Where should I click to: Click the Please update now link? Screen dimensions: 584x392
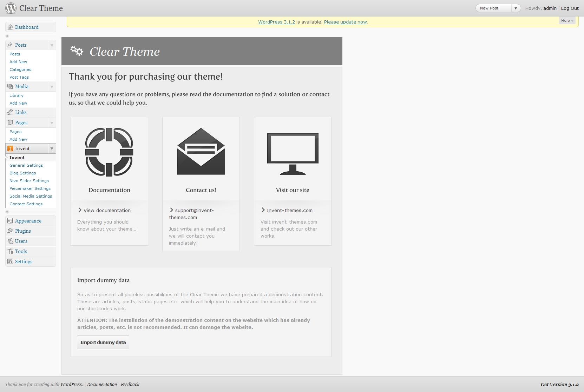(x=345, y=22)
